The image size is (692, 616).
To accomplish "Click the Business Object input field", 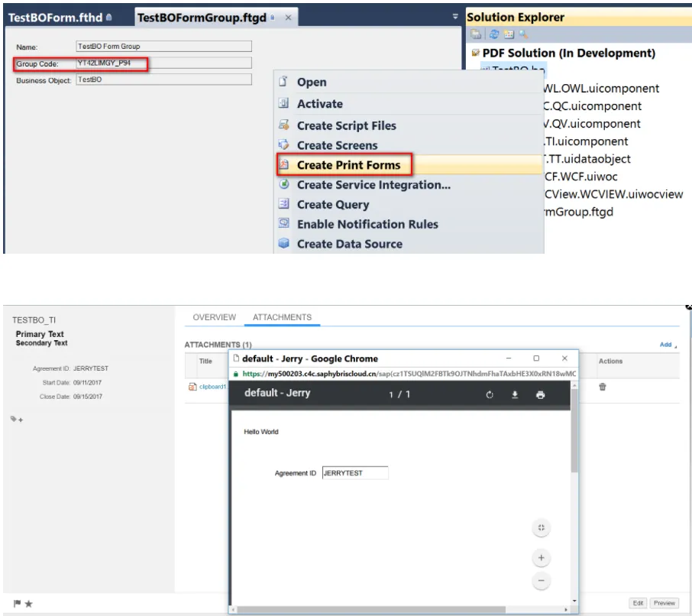I will [163, 79].
